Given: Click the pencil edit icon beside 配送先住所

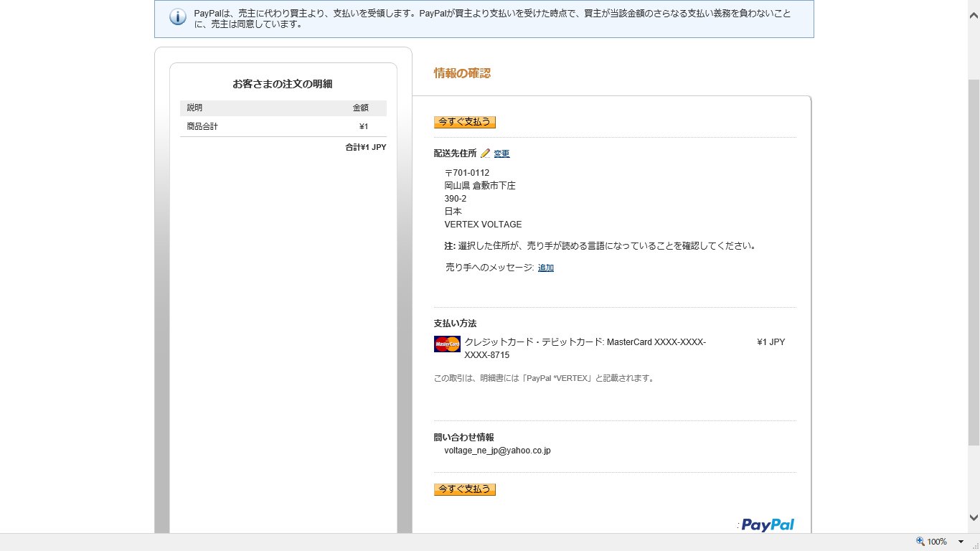Looking at the screenshot, I should 485,153.
